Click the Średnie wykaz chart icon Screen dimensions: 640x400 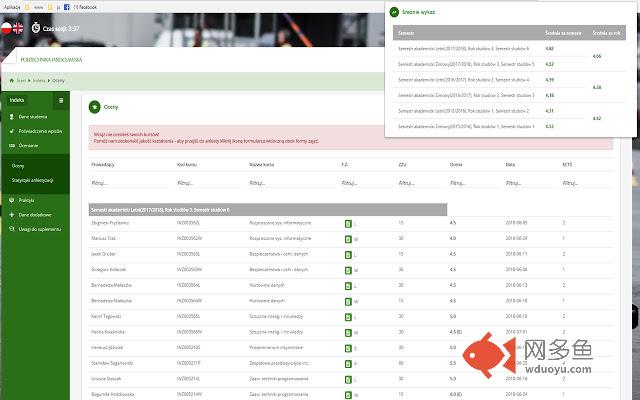(x=394, y=12)
